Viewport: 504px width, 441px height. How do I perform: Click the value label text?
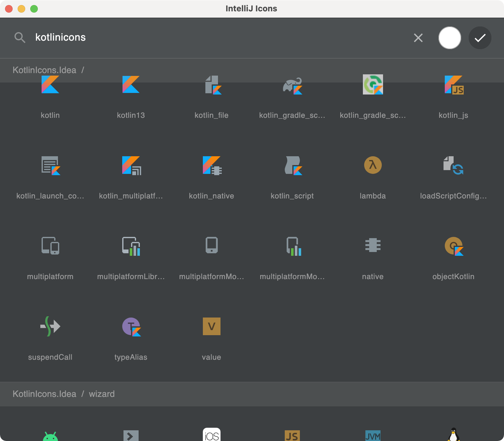[x=211, y=357]
